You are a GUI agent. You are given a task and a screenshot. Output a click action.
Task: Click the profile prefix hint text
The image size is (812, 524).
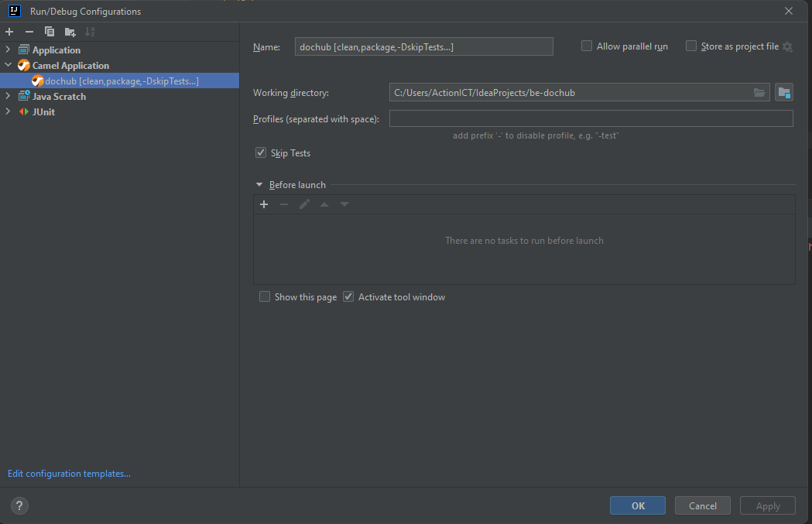(536, 135)
